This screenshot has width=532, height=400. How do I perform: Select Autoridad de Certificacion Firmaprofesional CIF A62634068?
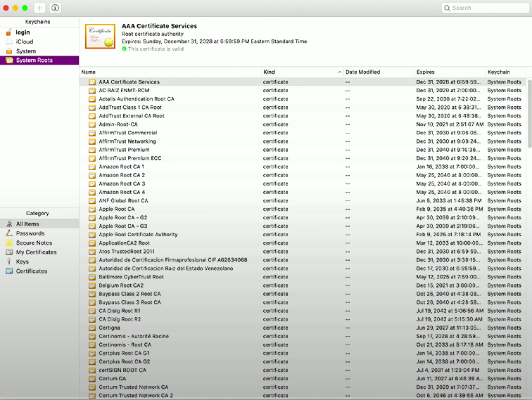[x=303, y=260]
